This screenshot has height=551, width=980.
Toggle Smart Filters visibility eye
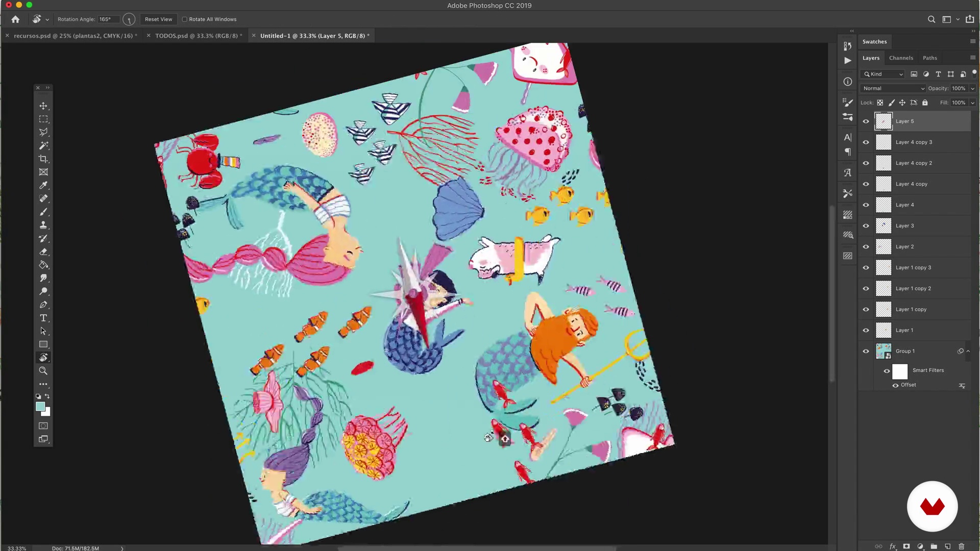[x=887, y=371]
